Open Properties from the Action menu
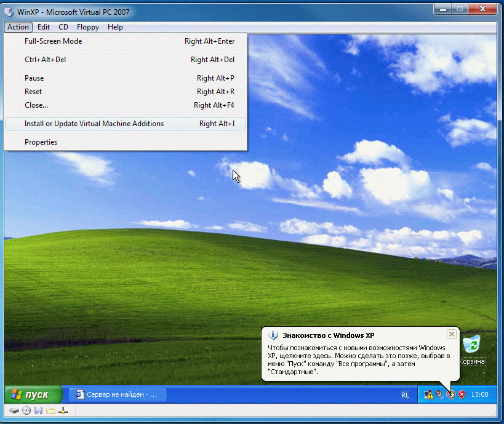This screenshot has height=424, width=504. [125, 142]
